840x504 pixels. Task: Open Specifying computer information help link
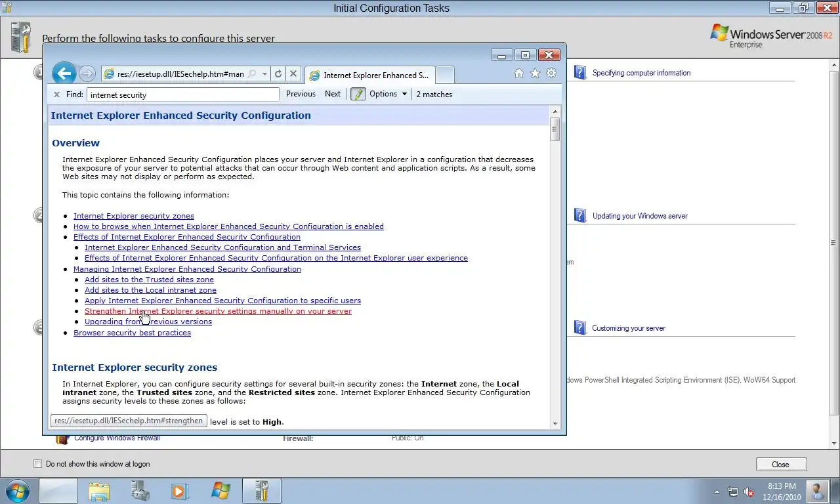click(x=641, y=73)
